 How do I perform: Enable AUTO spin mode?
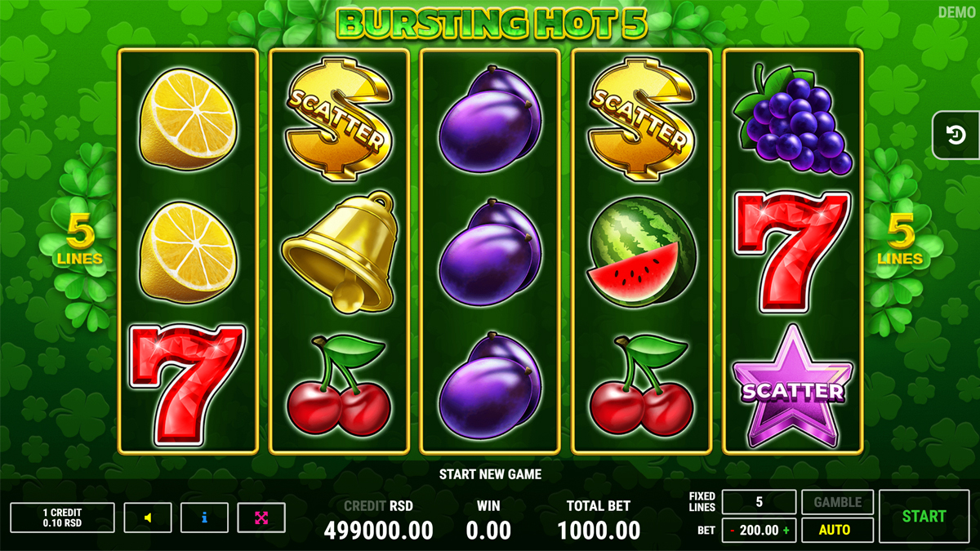click(834, 530)
